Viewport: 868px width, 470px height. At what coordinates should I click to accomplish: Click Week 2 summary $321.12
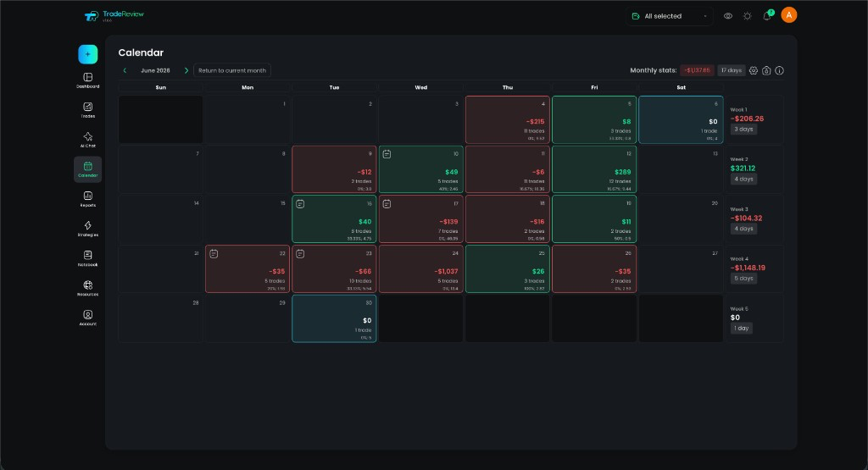click(x=743, y=169)
